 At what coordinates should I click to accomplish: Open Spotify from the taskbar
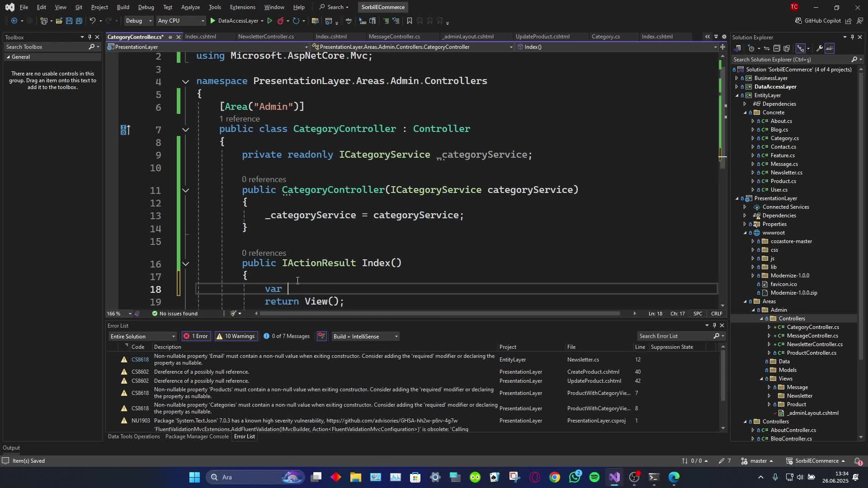[x=594, y=477]
